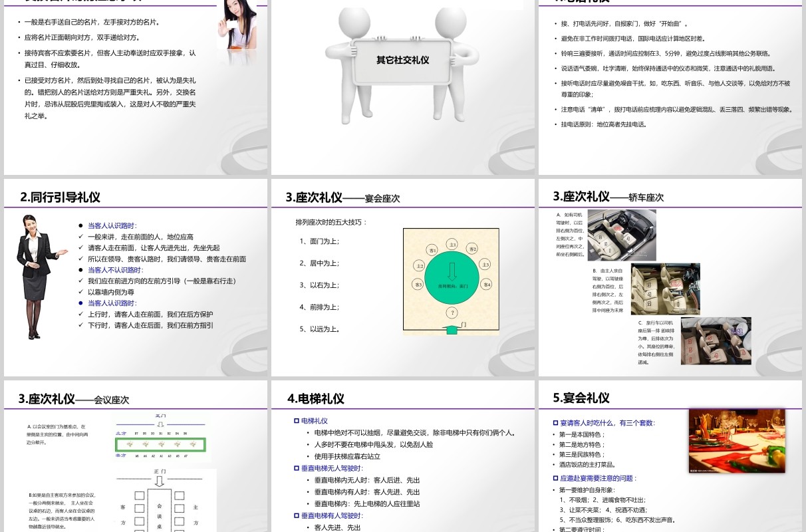Click seat '主1' on the banquet diagram
This screenshot has width=806, height=532.
452,244
